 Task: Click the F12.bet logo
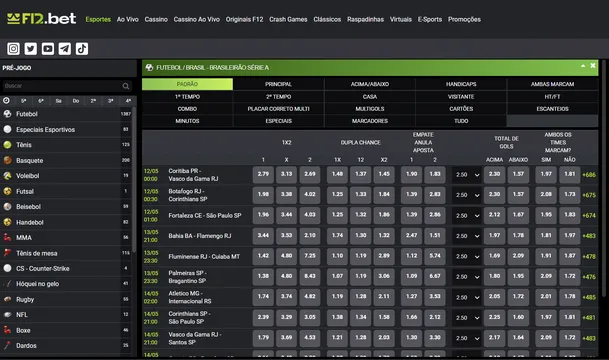pos(42,19)
